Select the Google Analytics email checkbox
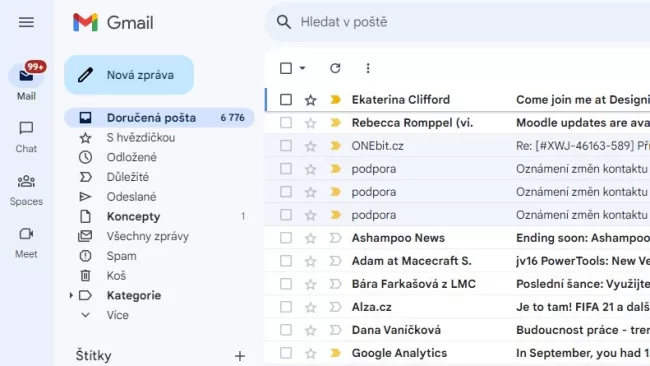 [286, 353]
